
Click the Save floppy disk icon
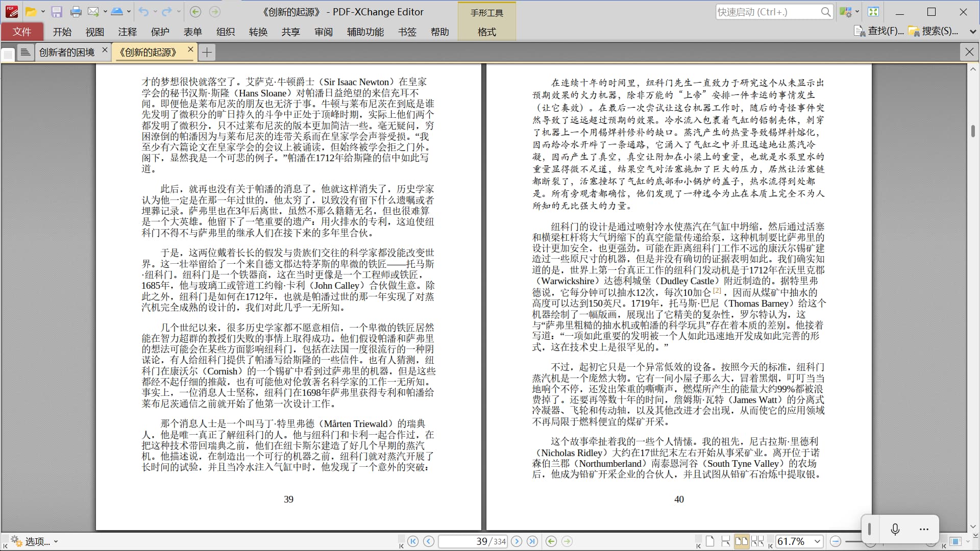pos(57,12)
